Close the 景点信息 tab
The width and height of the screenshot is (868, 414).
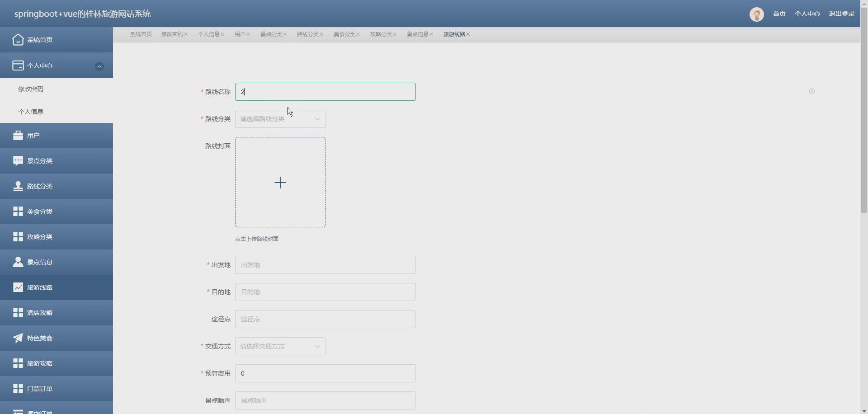(x=431, y=34)
